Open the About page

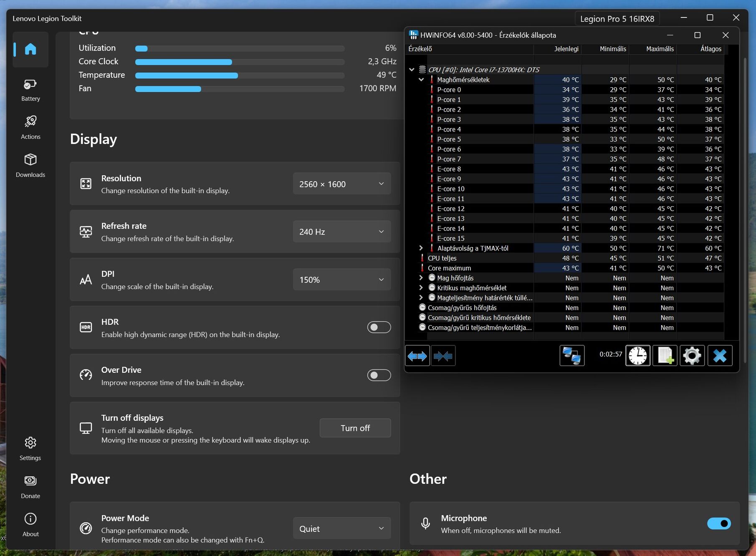[30, 525]
